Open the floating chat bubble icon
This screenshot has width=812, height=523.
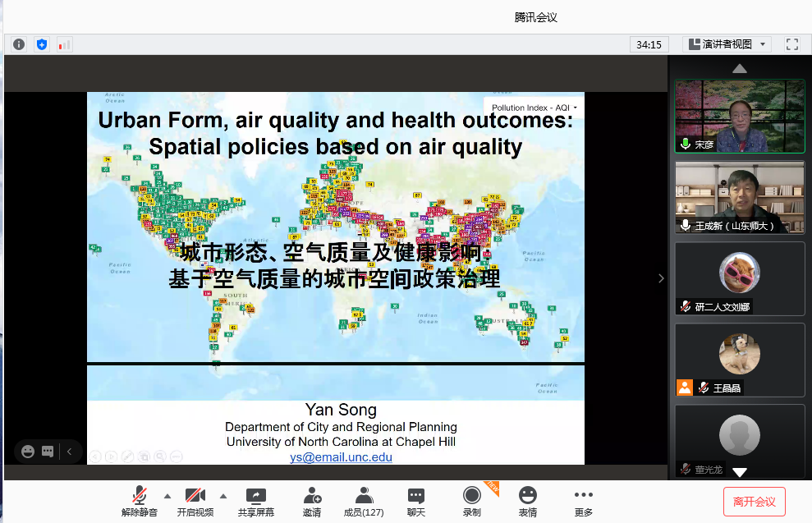(x=48, y=451)
